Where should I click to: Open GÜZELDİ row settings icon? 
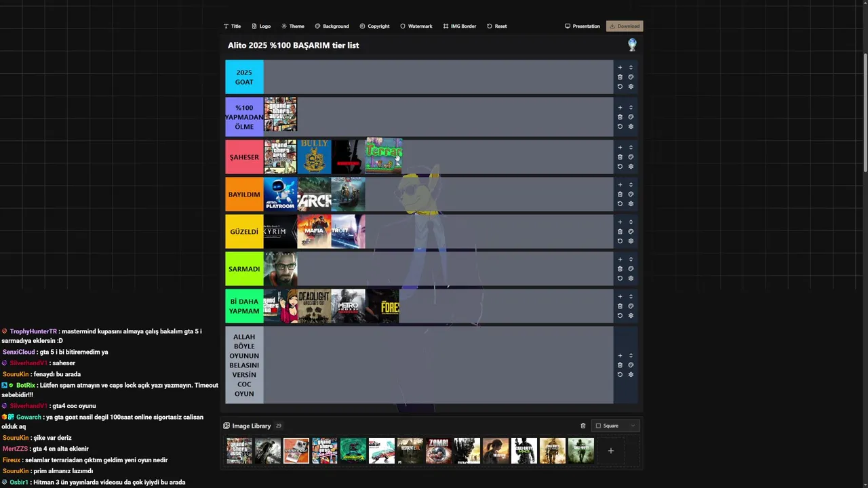631,241
